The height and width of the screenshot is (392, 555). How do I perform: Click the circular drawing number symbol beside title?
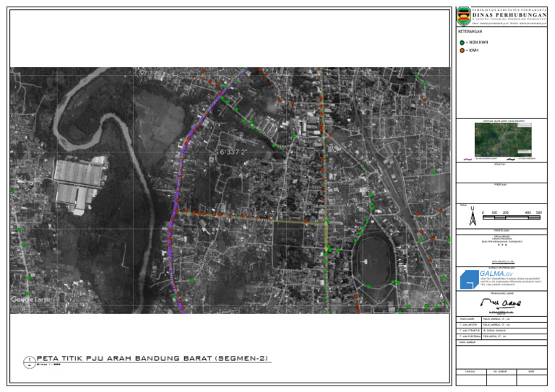tap(27, 361)
